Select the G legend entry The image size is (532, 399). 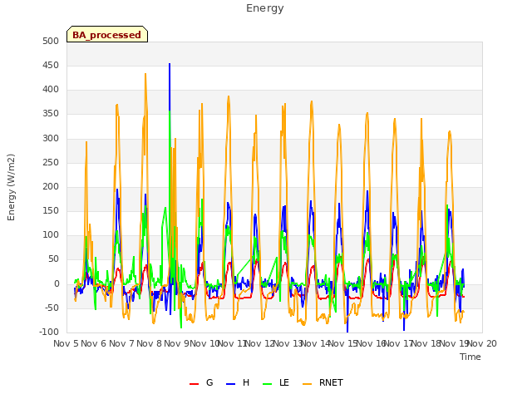[x=201, y=382]
